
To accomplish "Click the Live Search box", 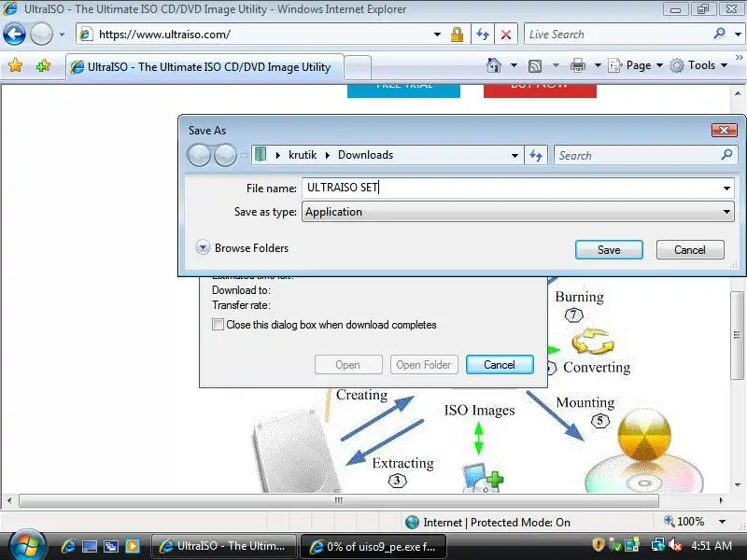I will tap(617, 35).
